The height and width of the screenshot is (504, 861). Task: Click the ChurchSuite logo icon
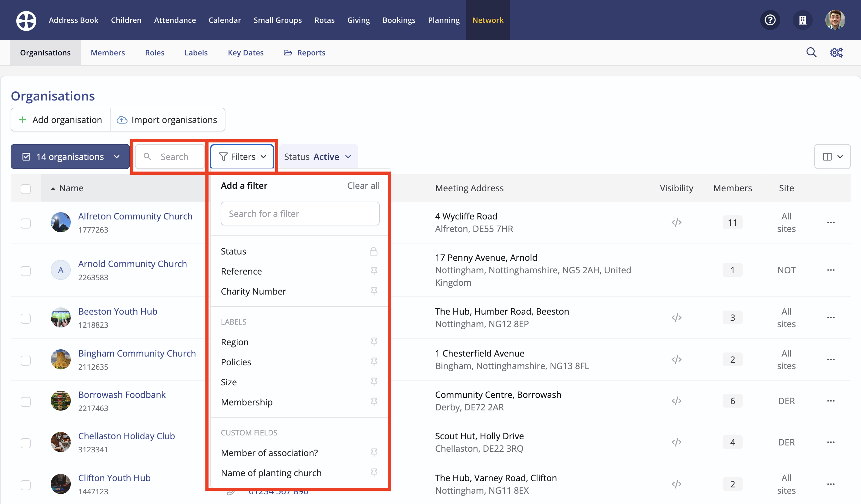[x=26, y=20]
